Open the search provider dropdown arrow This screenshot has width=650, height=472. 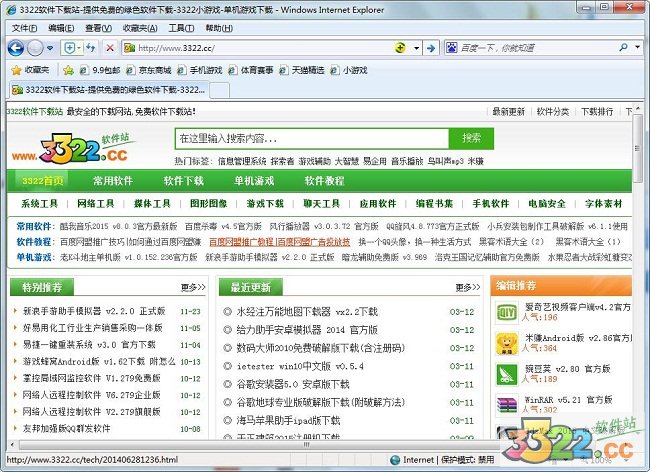point(637,47)
